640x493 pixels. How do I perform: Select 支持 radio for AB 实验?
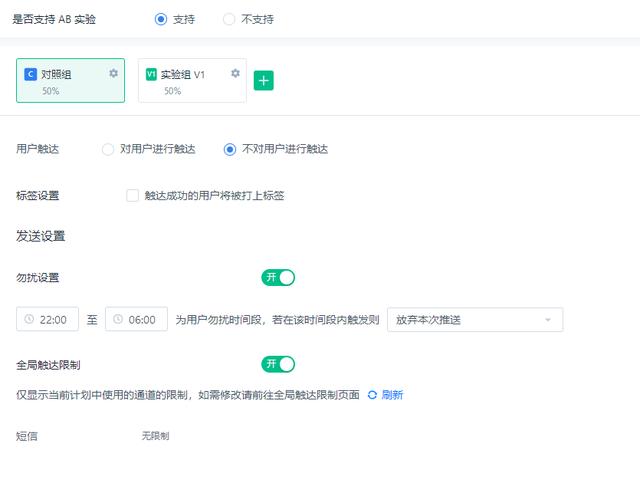click(x=161, y=19)
